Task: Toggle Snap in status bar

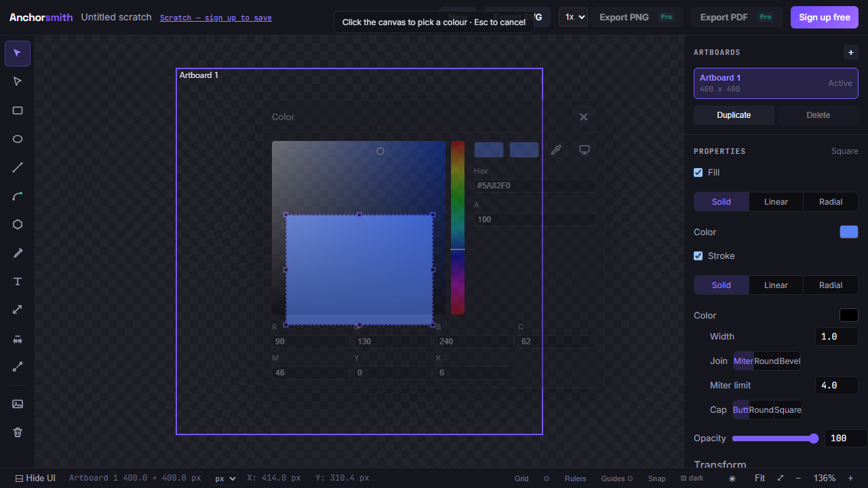Action: (x=656, y=479)
